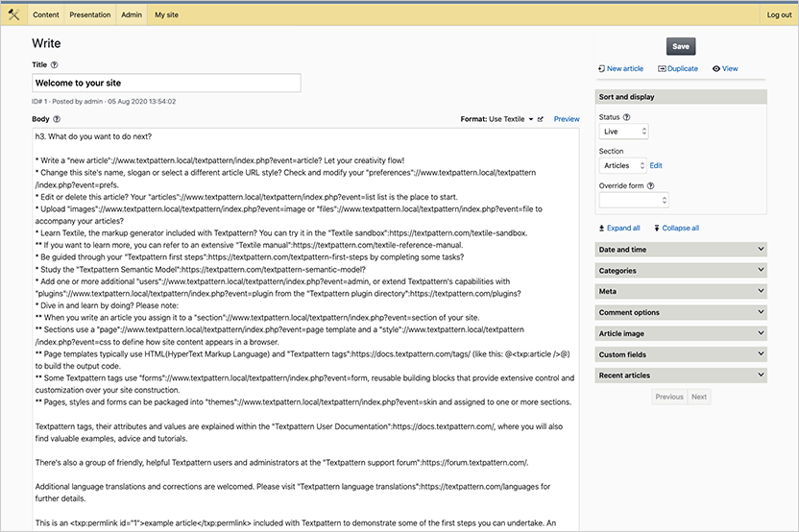Click the Textpattern logo icon
This screenshot has width=799, height=532.
coord(13,14)
